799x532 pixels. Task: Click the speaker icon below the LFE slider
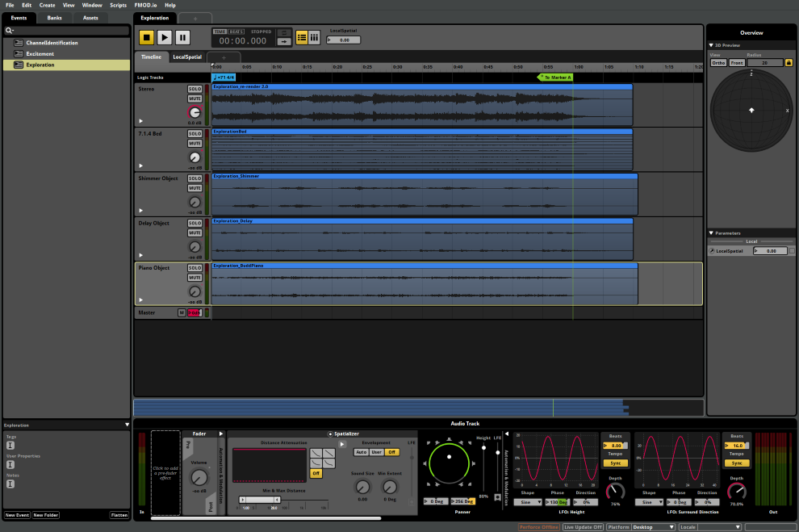[x=498, y=497]
